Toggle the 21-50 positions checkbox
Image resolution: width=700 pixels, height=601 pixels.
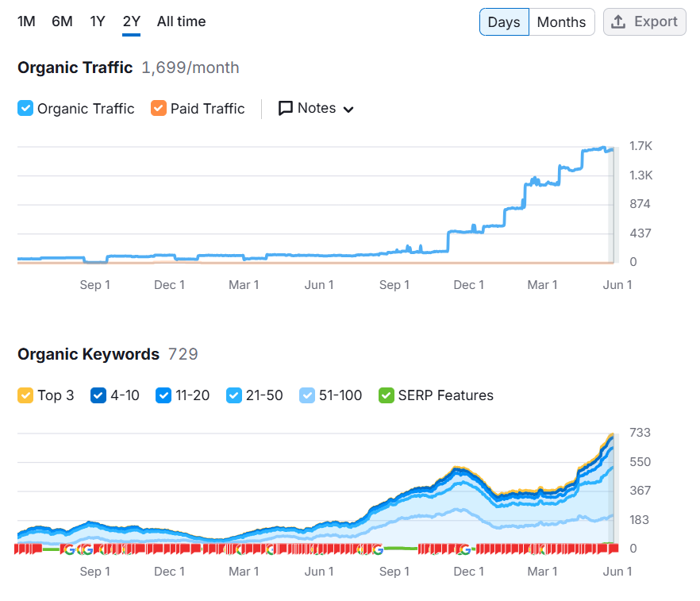[x=234, y=395]
